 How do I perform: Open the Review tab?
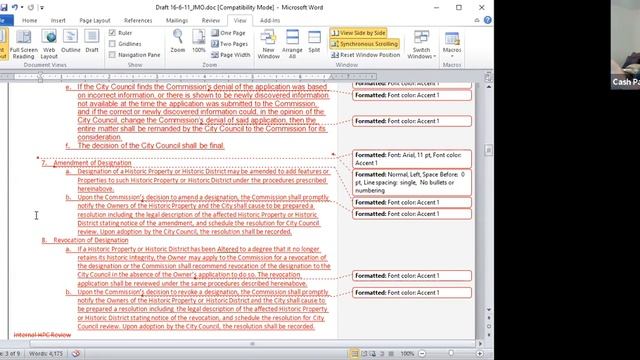[211, 20]
